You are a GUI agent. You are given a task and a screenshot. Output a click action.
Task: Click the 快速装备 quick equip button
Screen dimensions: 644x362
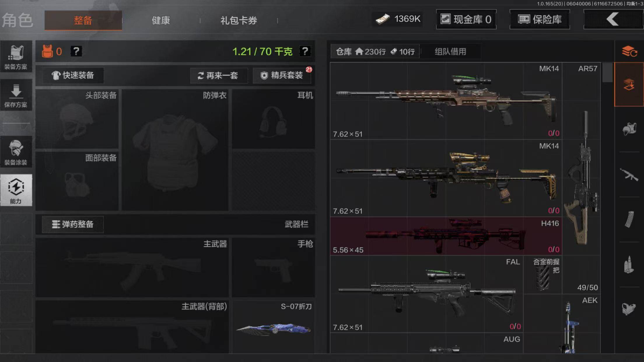coord(73,75)
